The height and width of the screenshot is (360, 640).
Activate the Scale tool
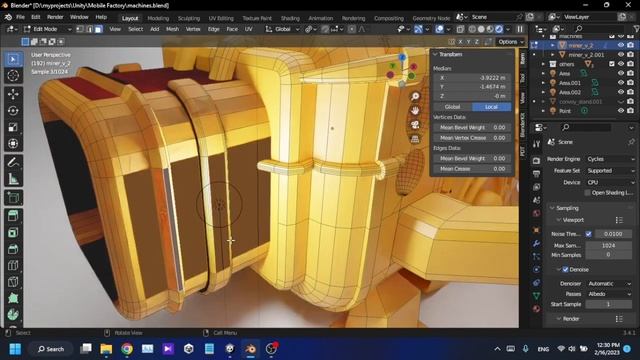pos(13,127)
